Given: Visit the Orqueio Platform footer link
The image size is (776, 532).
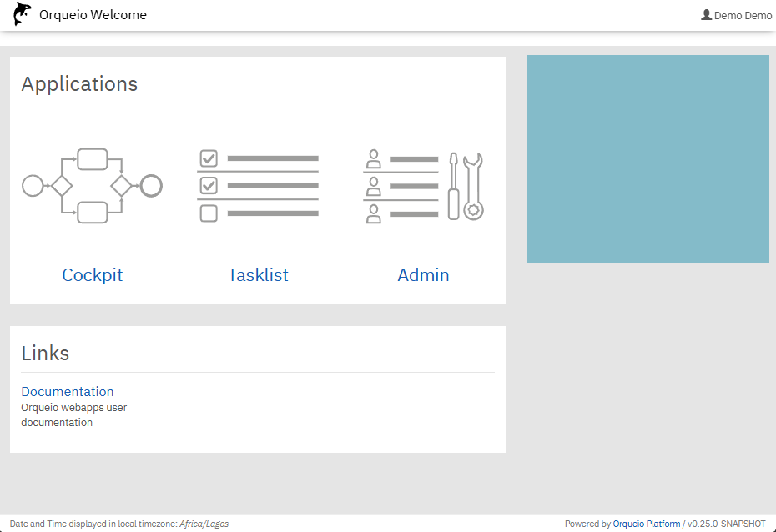Looking at the screenshot, I should pos(647,524).
